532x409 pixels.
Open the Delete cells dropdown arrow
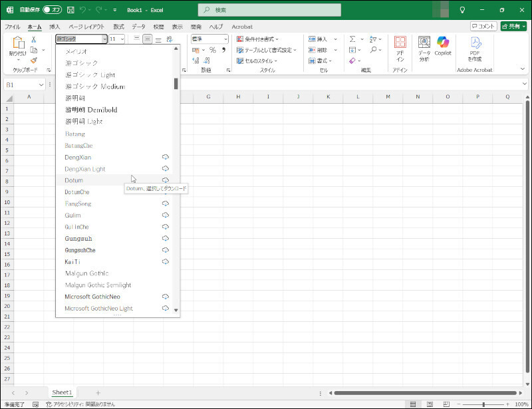click(x=336, y=50)
